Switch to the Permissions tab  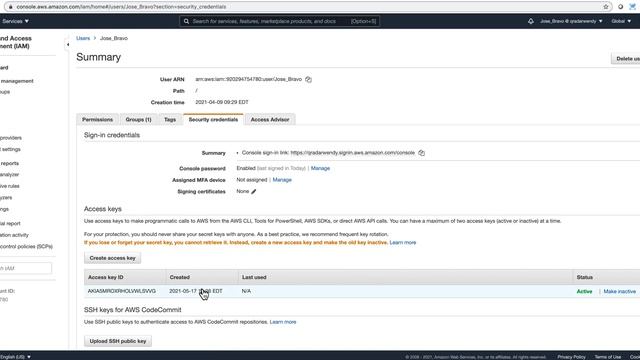[97, 120]
